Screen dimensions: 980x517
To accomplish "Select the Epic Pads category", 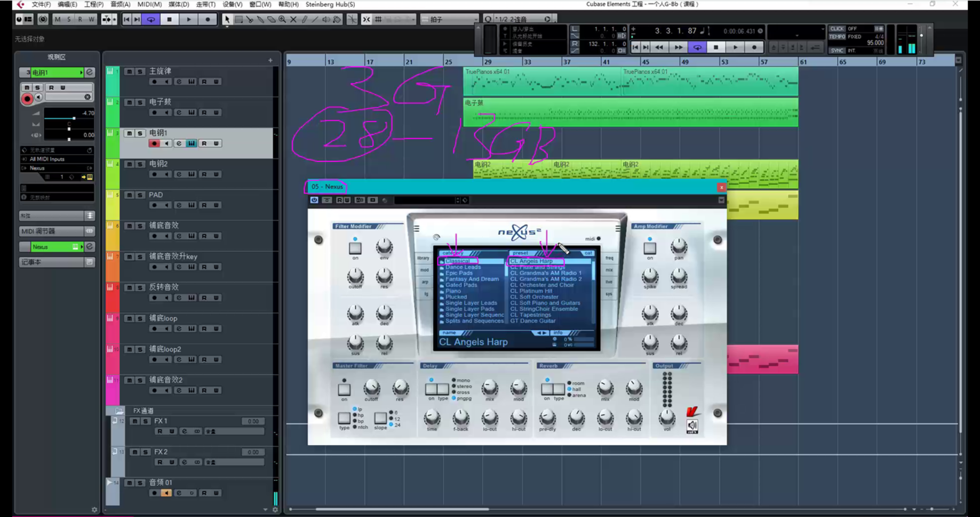I will (x=459, y=273).
